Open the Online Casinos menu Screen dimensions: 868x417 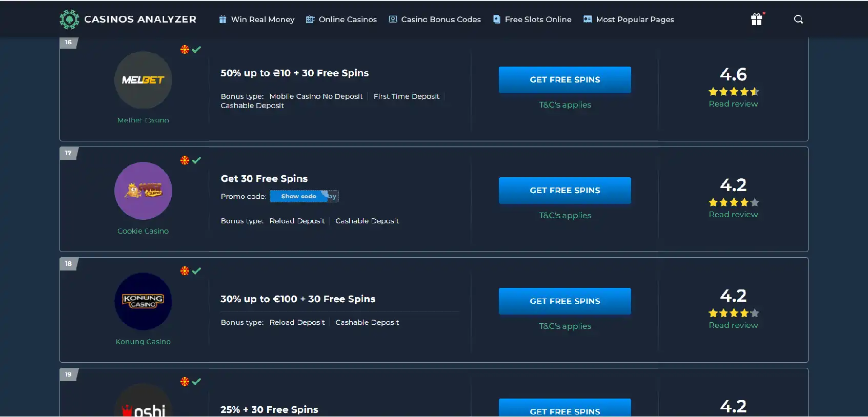(x=341, y=19)
